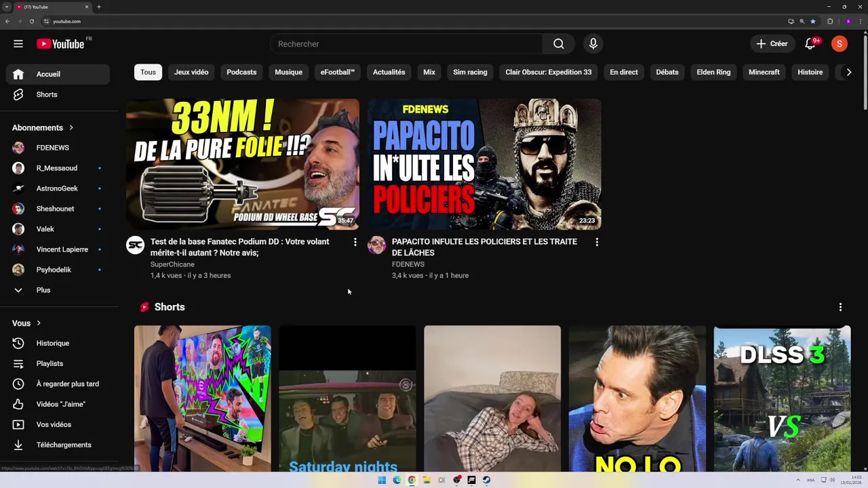This screenshot has height=488, width=868.
Task: Open Shorts shelf options menu
Action: (840, 307)
